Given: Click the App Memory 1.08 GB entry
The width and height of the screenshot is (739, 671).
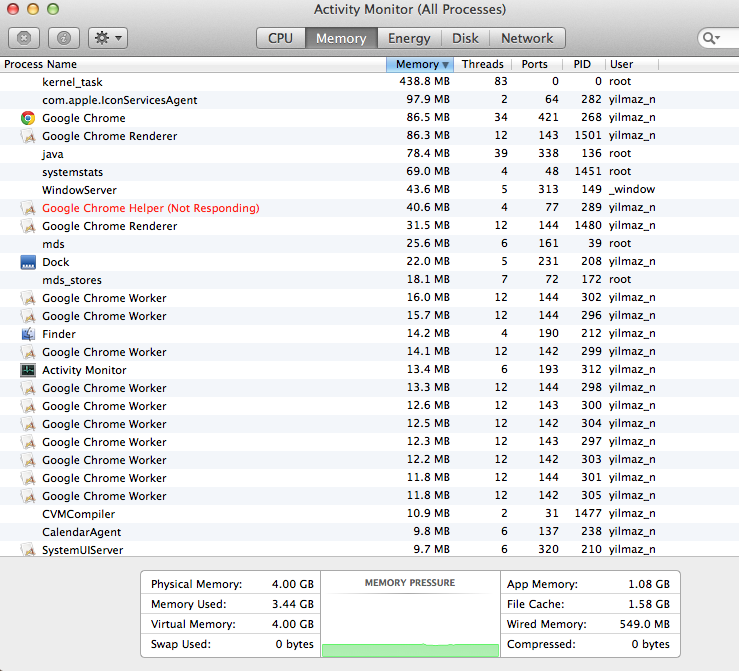Looking at the screenshot, I should (588, 584).
